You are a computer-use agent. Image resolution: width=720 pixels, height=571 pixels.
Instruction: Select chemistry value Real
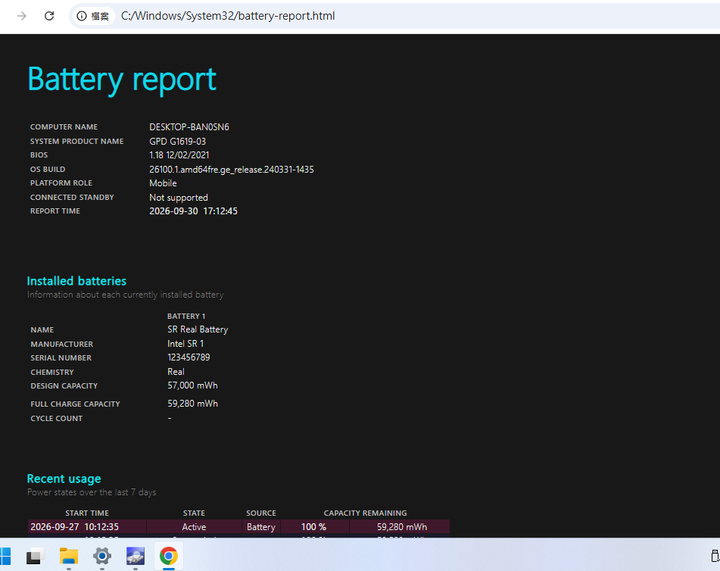point(176,372)
